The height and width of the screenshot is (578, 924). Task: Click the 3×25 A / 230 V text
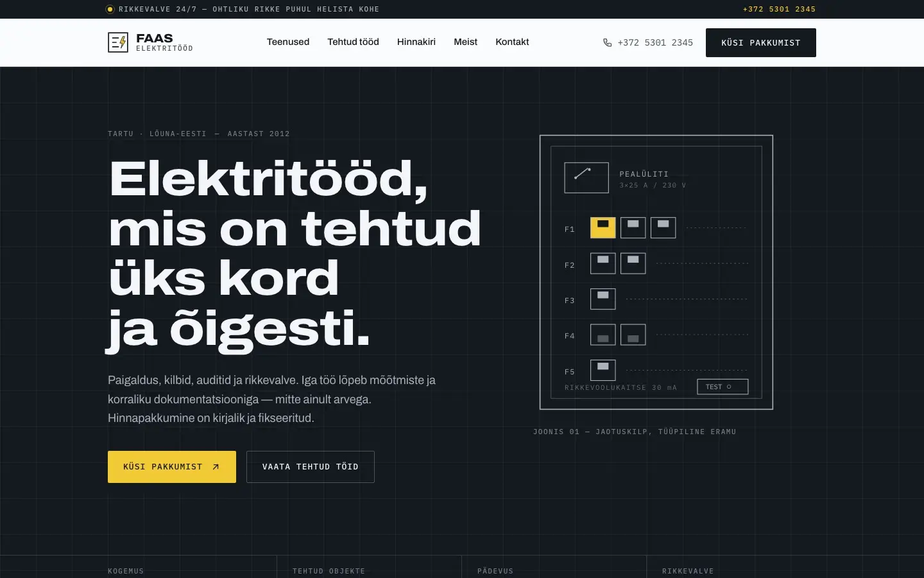(653, 186)
